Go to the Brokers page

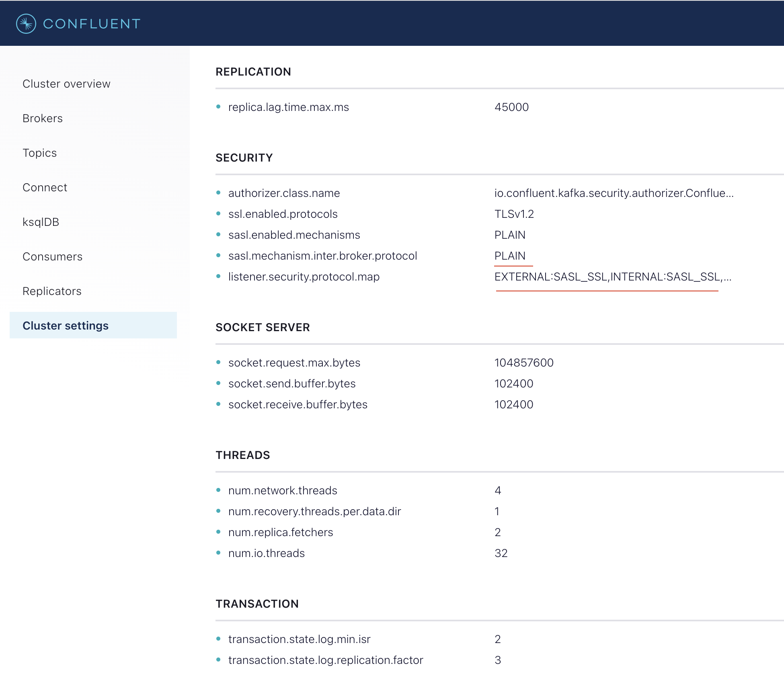point(43,118)
